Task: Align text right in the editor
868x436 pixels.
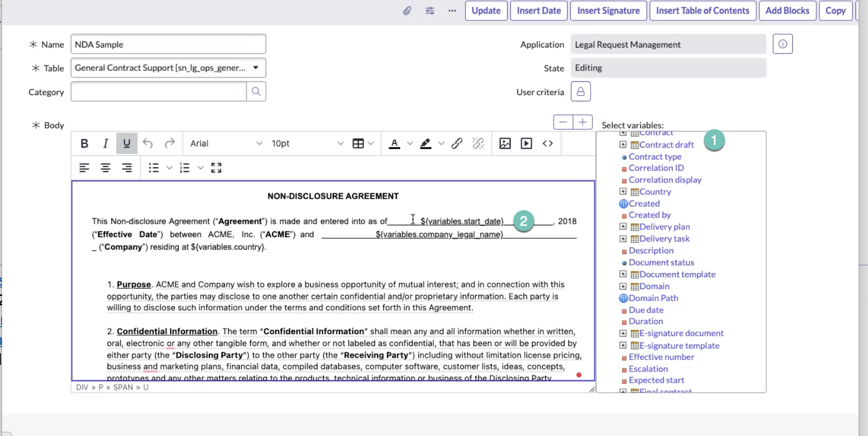Action: pos(126,168)
